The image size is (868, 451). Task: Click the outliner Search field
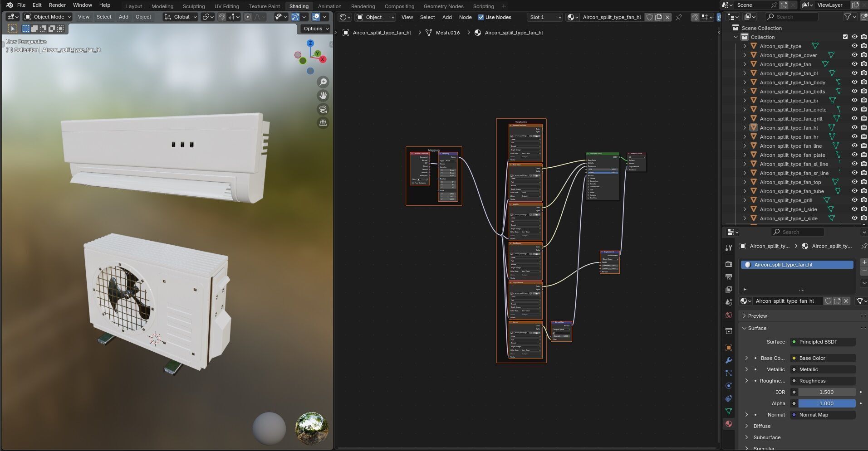click(x=791, y=17)
